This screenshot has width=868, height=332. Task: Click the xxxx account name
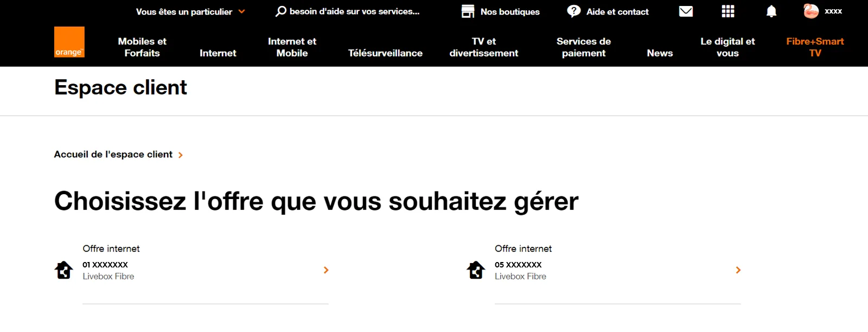point(833,11)
